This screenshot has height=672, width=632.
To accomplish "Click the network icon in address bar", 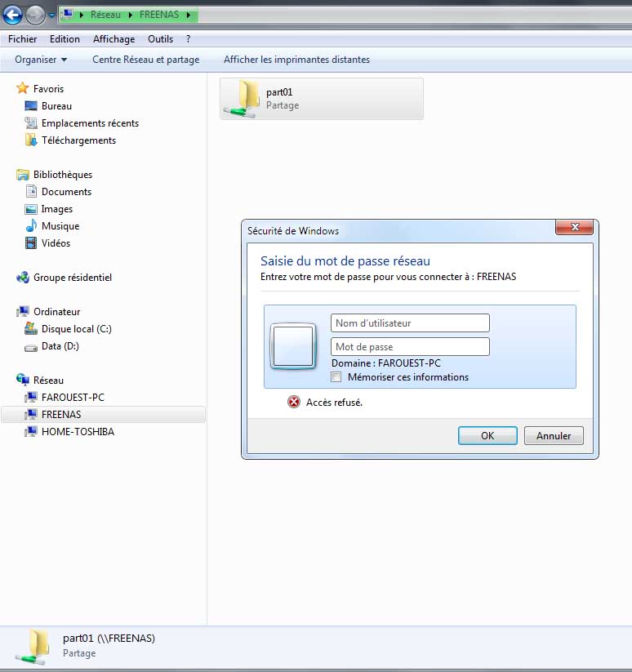I will click(x=67, y=15).
